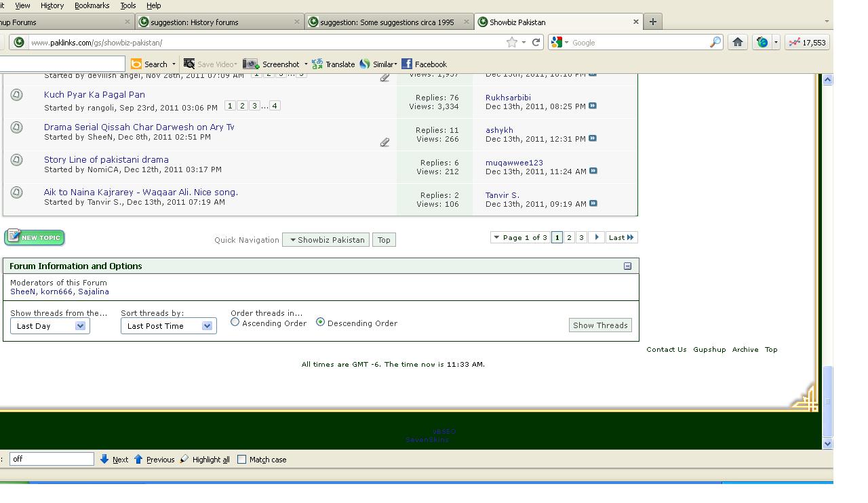The height and width of the screenshot is (503, 868).
Task: Go to last post icon for Rukhsarbibi
Action: [593, 106]
